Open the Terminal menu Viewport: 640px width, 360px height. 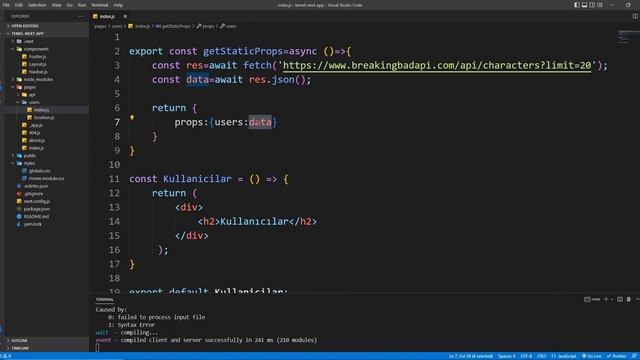tap(100, 5)
